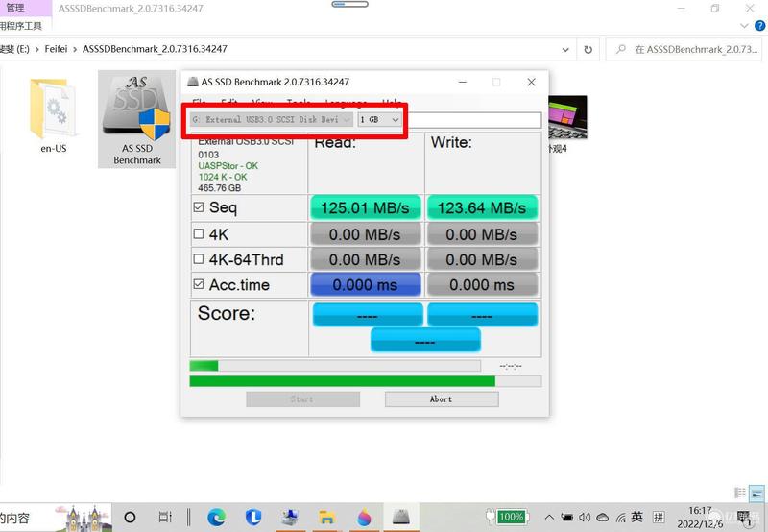Click the greyed Start button
Image resolution: width=768 pixels, height=532 pixels.
(302, 399)
